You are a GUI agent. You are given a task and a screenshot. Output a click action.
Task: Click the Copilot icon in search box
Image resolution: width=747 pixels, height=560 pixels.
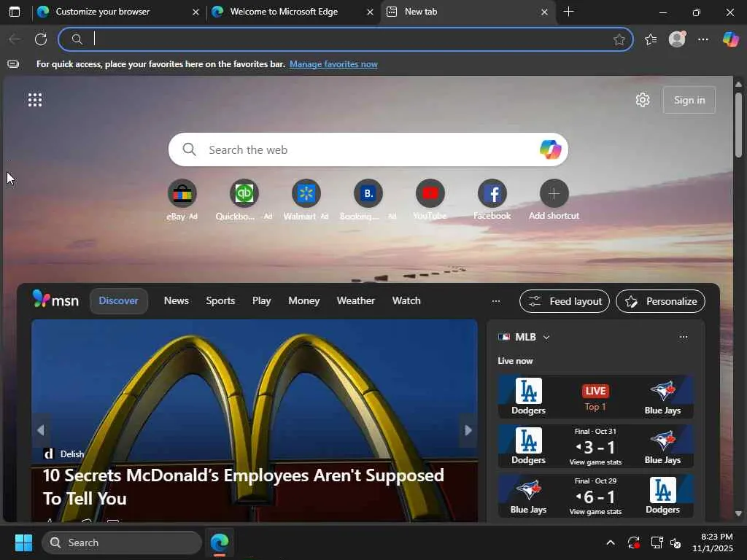click(550, 149)
